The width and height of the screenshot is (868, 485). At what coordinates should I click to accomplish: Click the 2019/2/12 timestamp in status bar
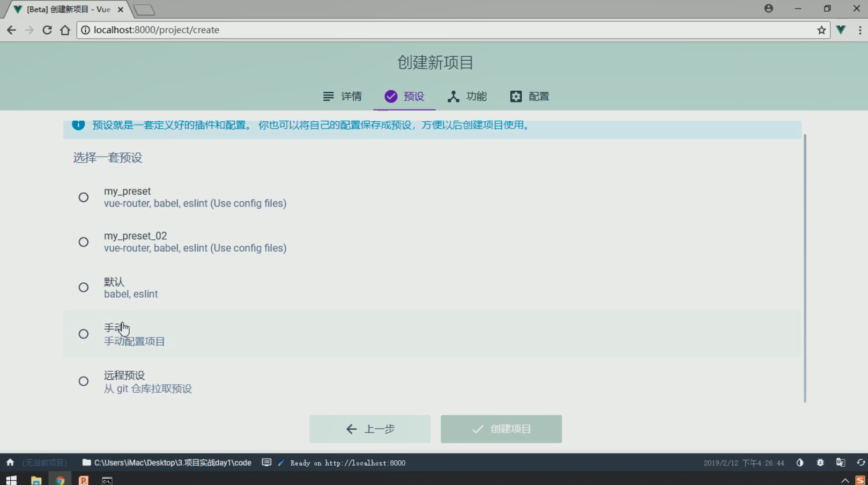coord(744,463)
